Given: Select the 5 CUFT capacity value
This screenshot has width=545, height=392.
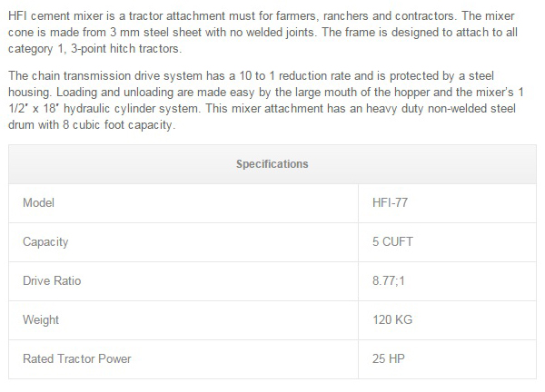Looking at the screenshot, I should coord(393,242).
